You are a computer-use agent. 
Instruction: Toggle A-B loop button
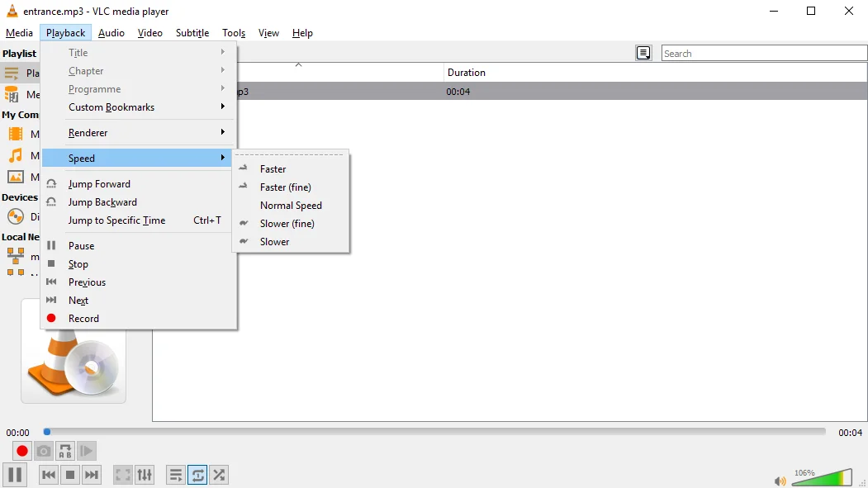(64, 451)
